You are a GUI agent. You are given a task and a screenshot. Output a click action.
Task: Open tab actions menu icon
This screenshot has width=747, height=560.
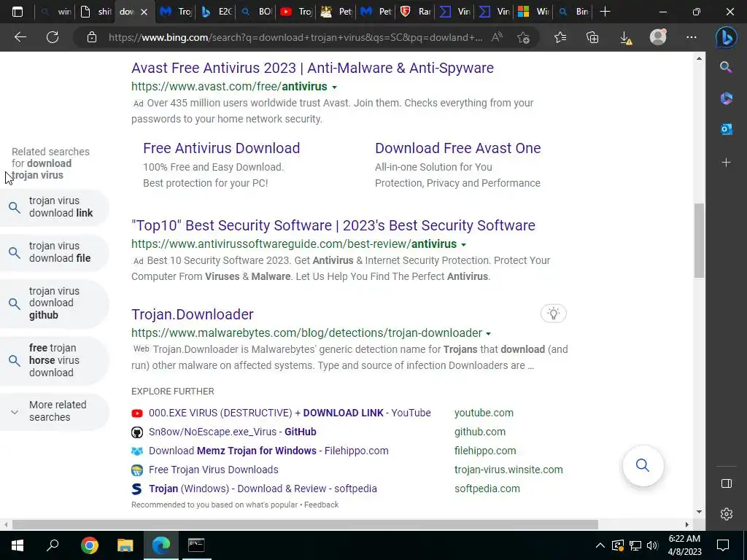tap(18, 12)
